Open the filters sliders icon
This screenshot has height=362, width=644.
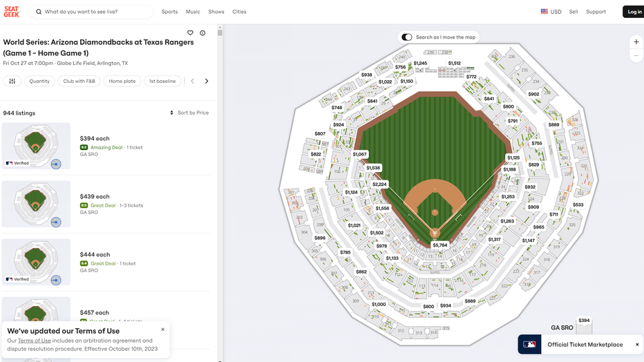pyautogui.click(x=12, y=81)
